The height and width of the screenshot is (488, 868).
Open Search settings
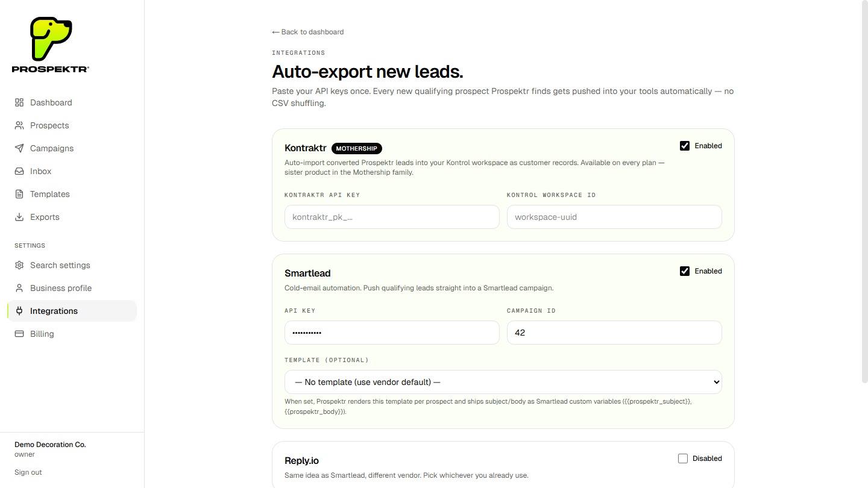click(72, 265)
